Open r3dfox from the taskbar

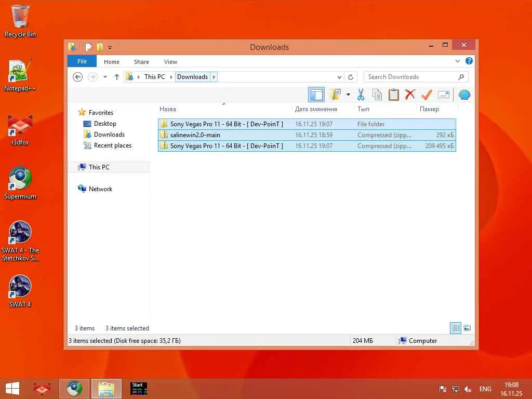(x=42, y=389)
